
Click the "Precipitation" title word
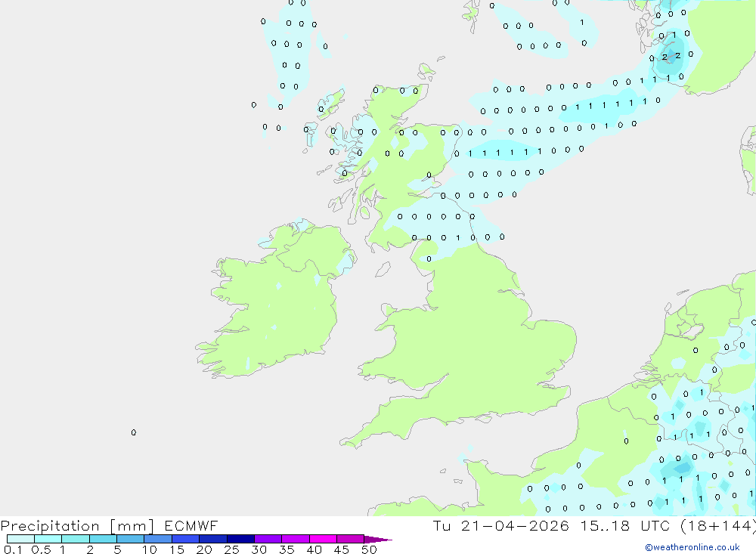pos(50,525)
